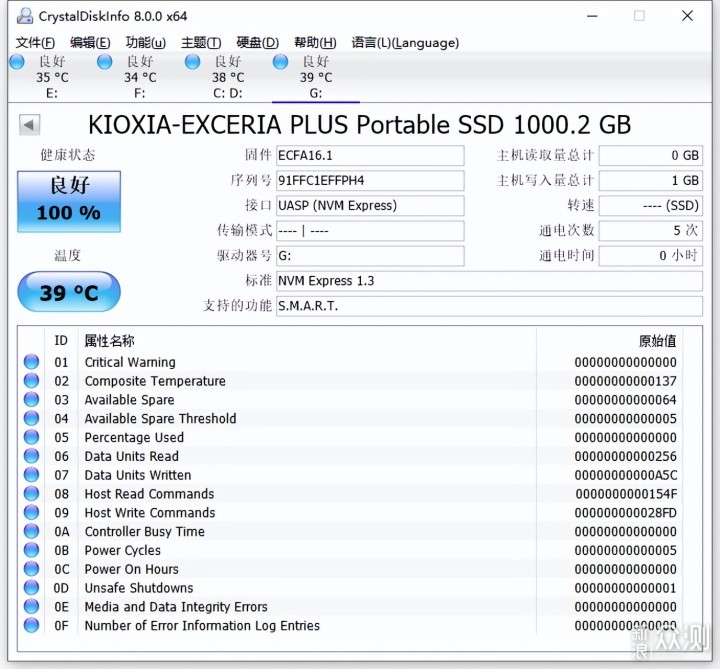Click the 良好 100 % health status button
The image size is (720, 669).
point(69,201)
